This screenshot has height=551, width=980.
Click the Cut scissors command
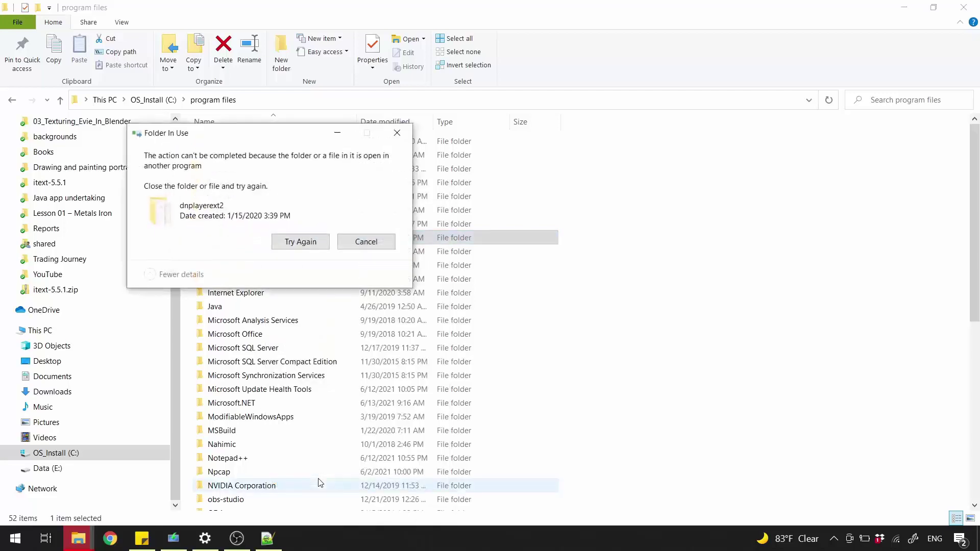[106, 38]
